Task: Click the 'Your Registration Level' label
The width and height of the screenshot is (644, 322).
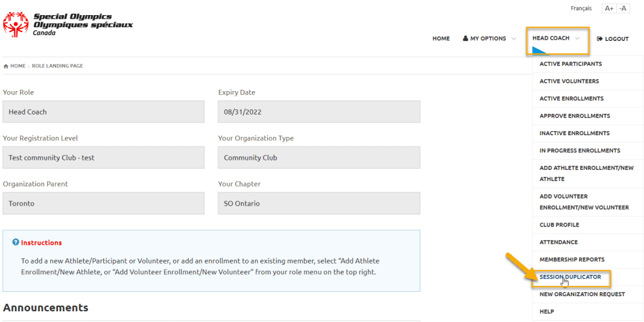Action: click(x=40, y=138)
